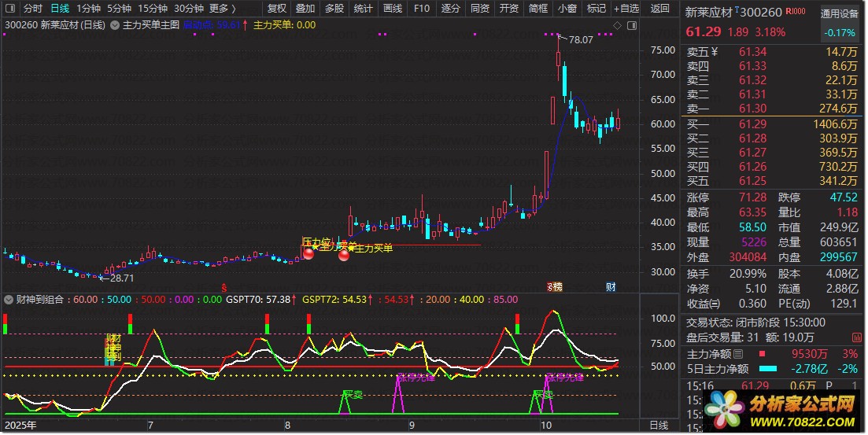Viewport: 868px width, 435px height.
Task: Click the cyan 5日主力净额 bar
Action: pyautogui.click(x=772, y=370)
